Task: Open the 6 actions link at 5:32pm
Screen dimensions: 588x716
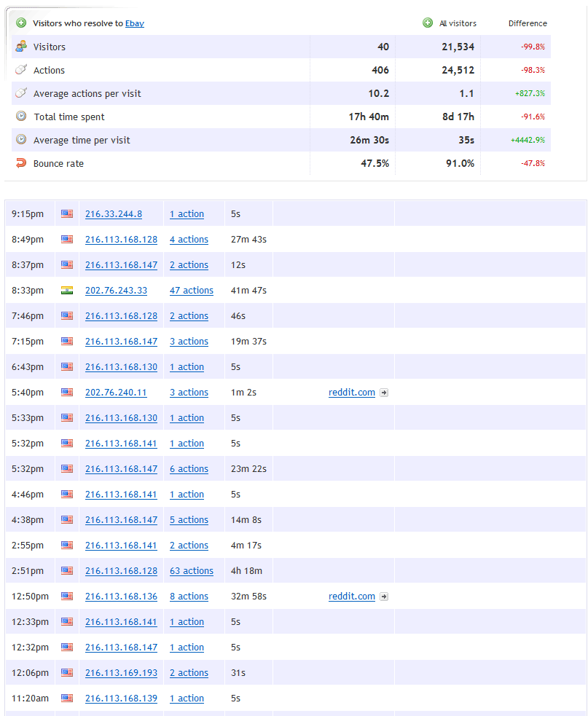Action: pos(189,469)
